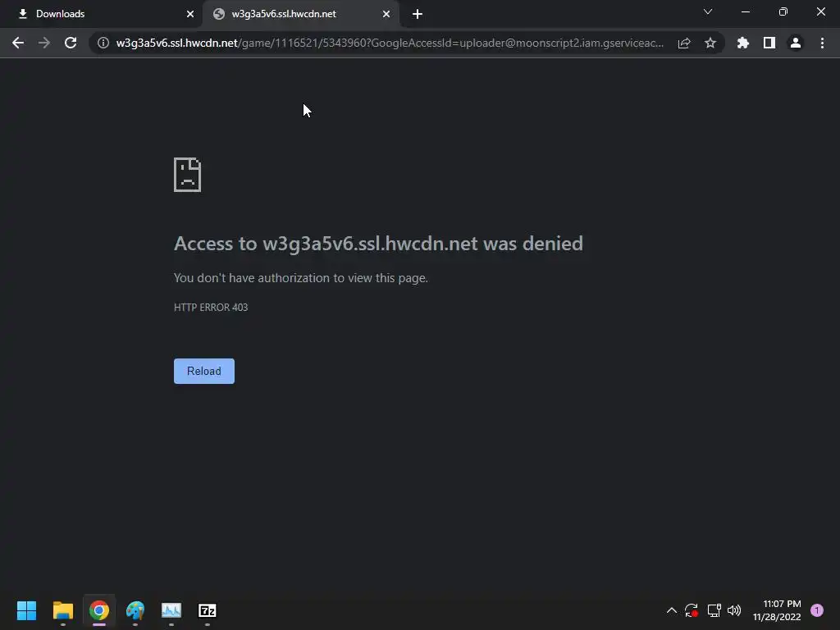Open the Chrome profile avatar menu
The width and height of the screenshot is (840, 630).
796,43
